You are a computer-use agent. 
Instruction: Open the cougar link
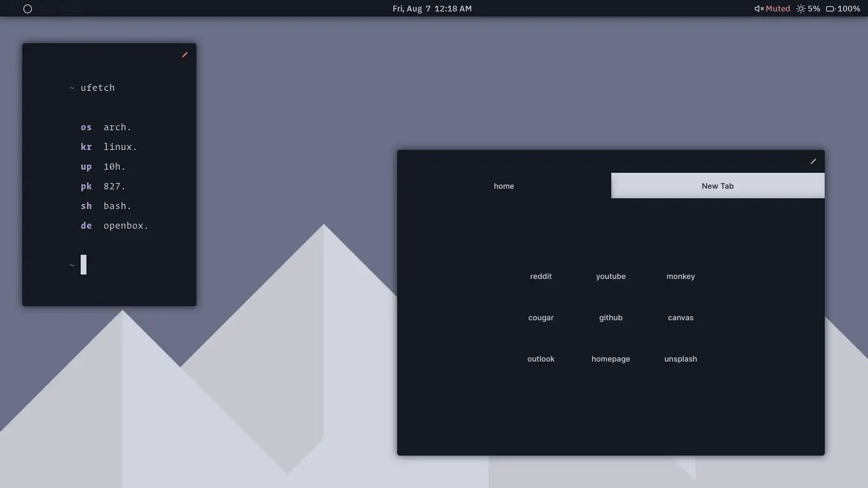tap(541, 318)
